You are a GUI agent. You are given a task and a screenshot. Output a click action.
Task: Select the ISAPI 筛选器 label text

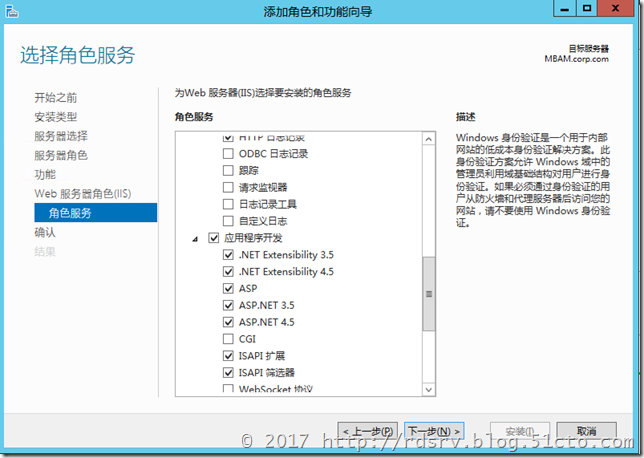pyautogui.click(x=267, y=373)
